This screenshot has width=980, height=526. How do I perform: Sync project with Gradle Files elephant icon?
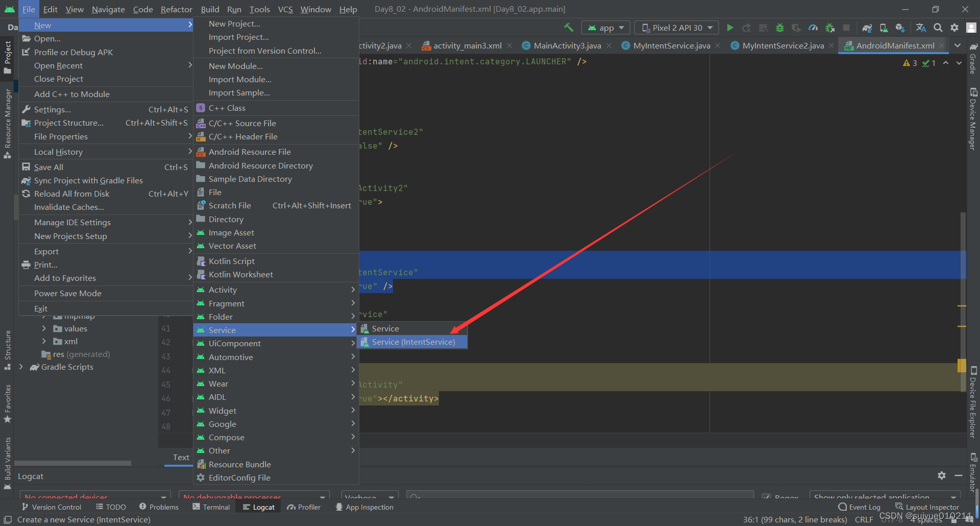[867, 27]
